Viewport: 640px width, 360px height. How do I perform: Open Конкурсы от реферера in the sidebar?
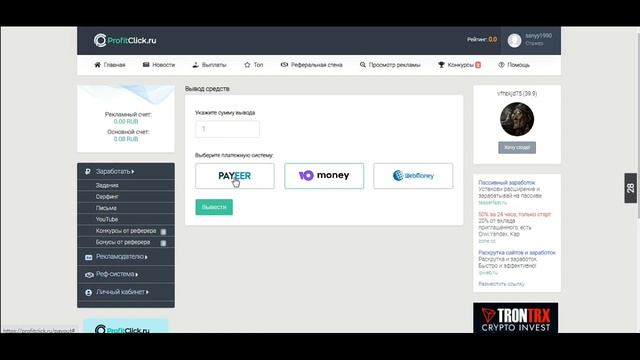(126, 231)
